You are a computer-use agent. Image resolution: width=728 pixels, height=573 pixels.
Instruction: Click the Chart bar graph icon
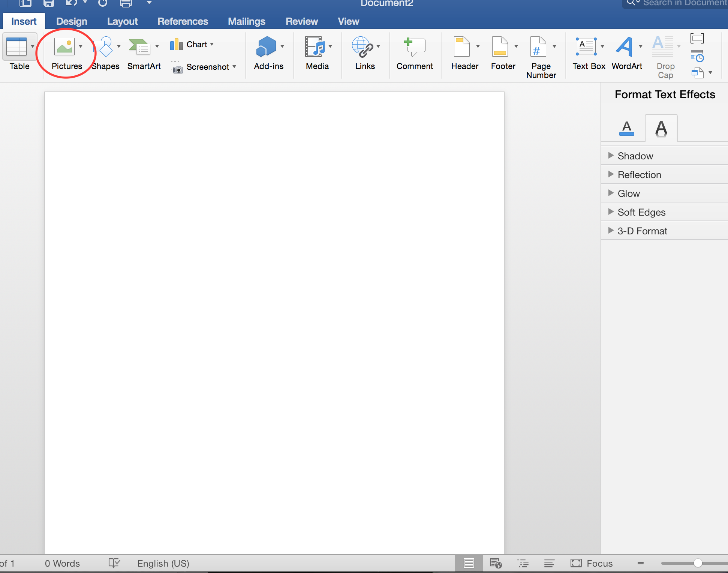tap(176, 45)
